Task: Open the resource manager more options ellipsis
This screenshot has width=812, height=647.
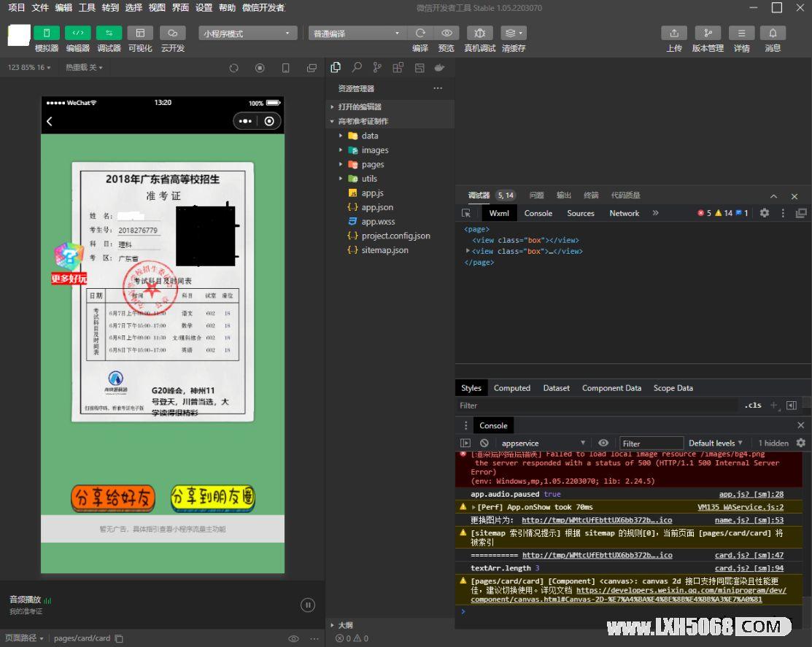Action: click(438, 88)
